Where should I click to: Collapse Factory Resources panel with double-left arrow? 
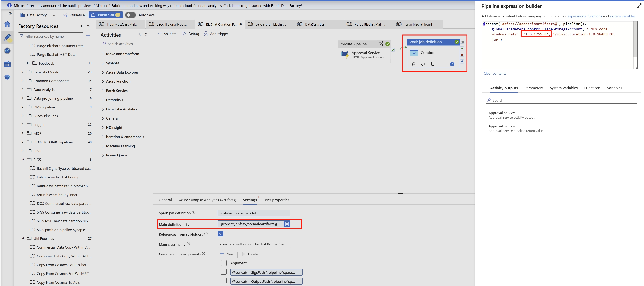coord(88,26)
